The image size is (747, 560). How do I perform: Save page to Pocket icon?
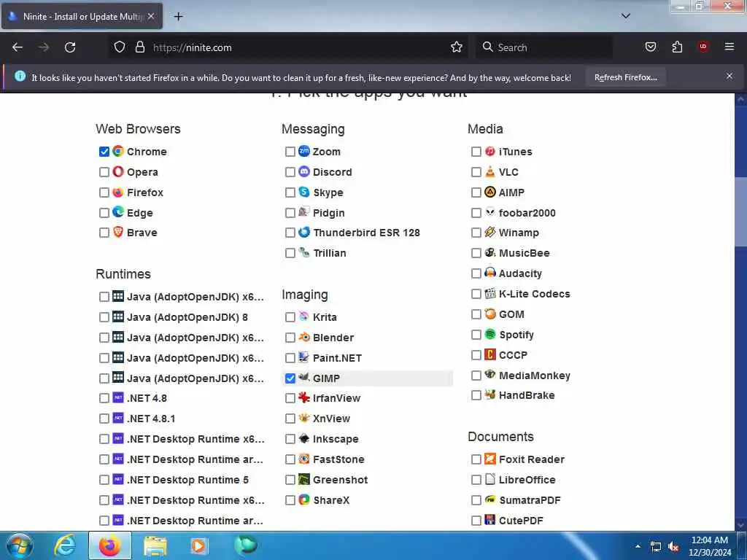[651, 47]
